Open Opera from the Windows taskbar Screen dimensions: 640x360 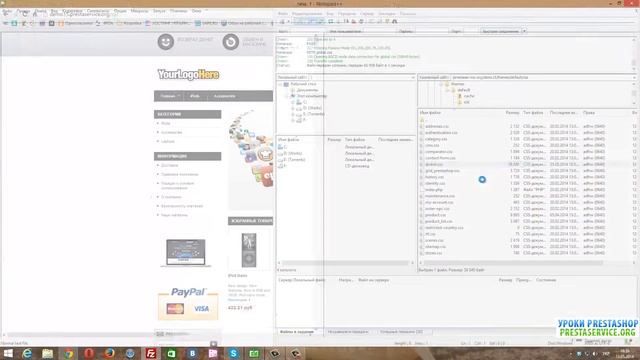coord(89,353)
